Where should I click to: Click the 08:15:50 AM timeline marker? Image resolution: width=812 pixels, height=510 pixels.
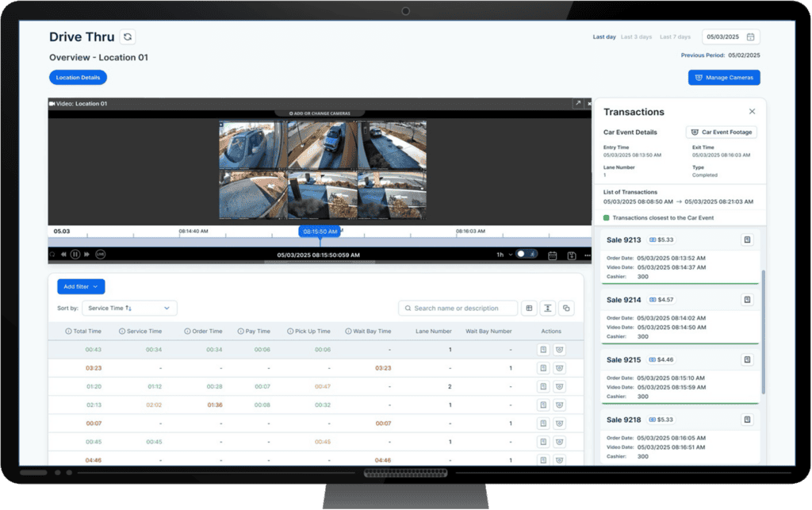320,232
